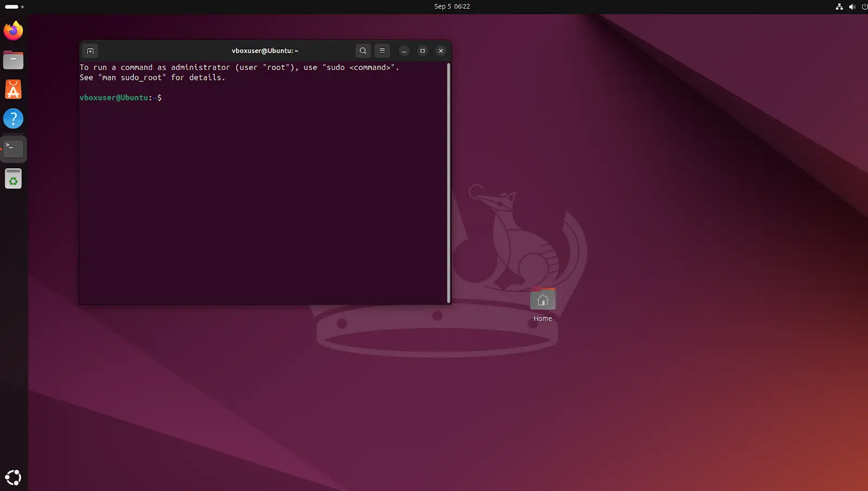Show applications via Ubuntu logo button
The width and height of the screenshot is (868, 491).
[13, 477]
